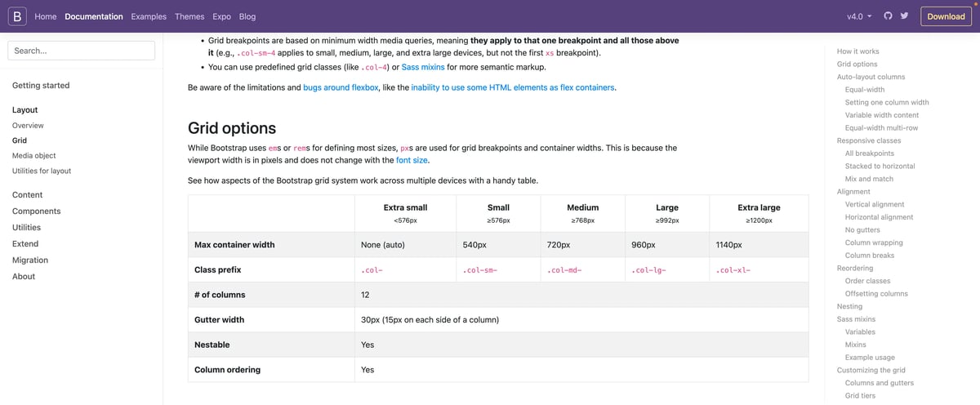Open the GitHub icon link

tap(889, 16)
